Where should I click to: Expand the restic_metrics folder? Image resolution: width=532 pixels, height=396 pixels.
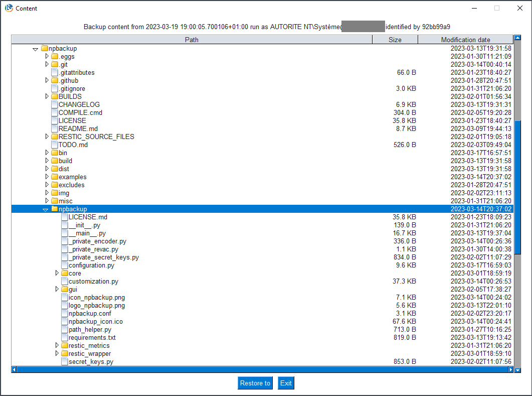(x=57, y=345)
